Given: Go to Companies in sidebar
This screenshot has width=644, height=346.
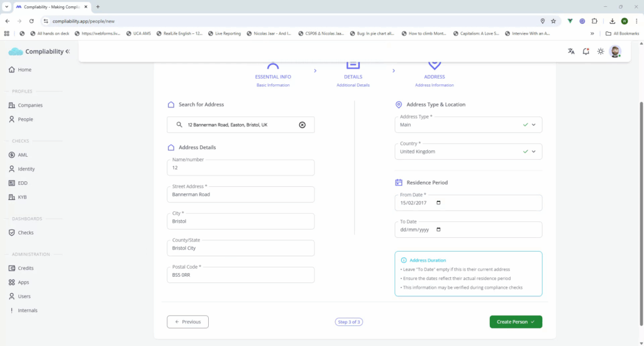Looking at the screenshot, I should coord(30,105).
